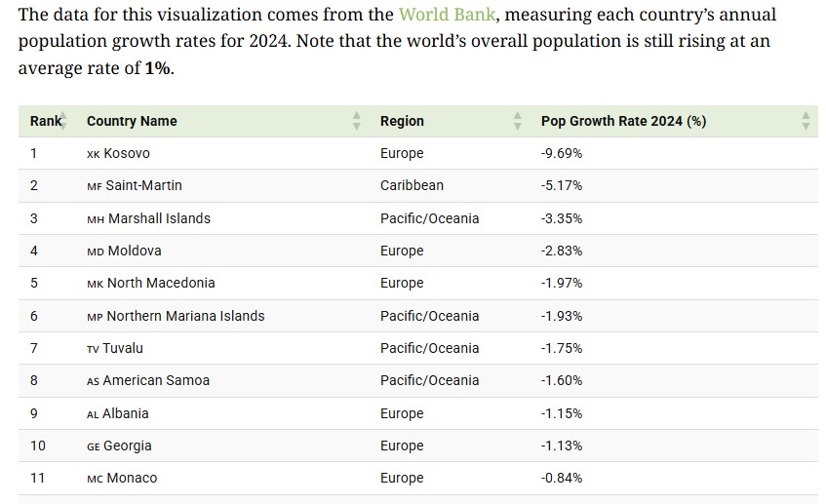Click the Moldova country cell
The image size is (826, 504).
coord(134,251)
